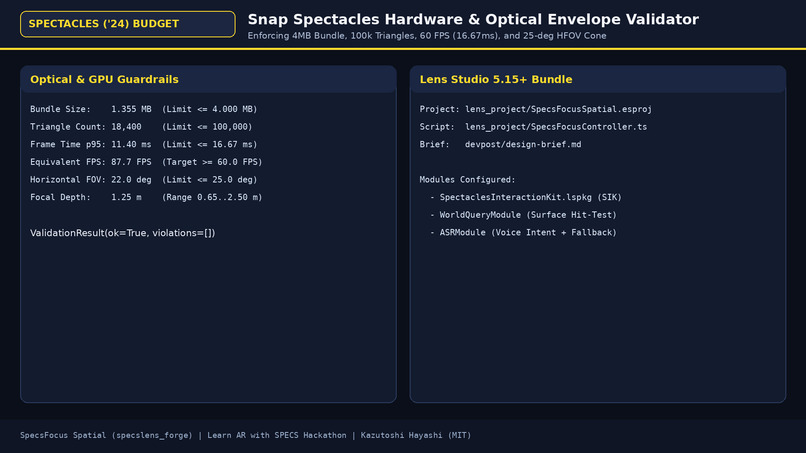806x453 pixels.
Task: Click the Equivalent FPS 87.7 FPS row
Action: (x=146, y=162)
